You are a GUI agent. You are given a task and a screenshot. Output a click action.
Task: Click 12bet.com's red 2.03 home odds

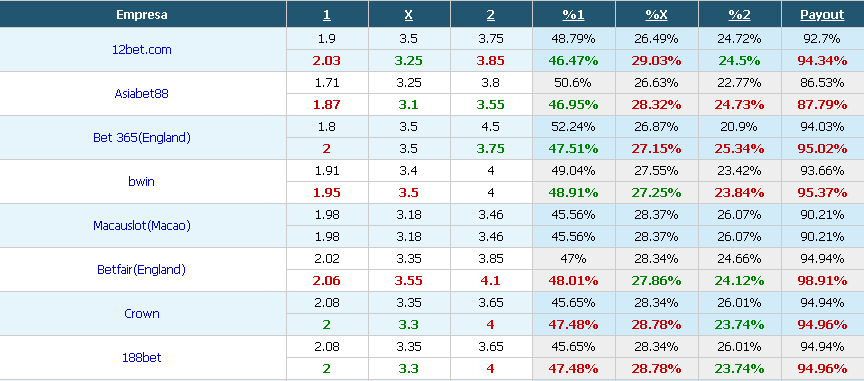[327, 61]
